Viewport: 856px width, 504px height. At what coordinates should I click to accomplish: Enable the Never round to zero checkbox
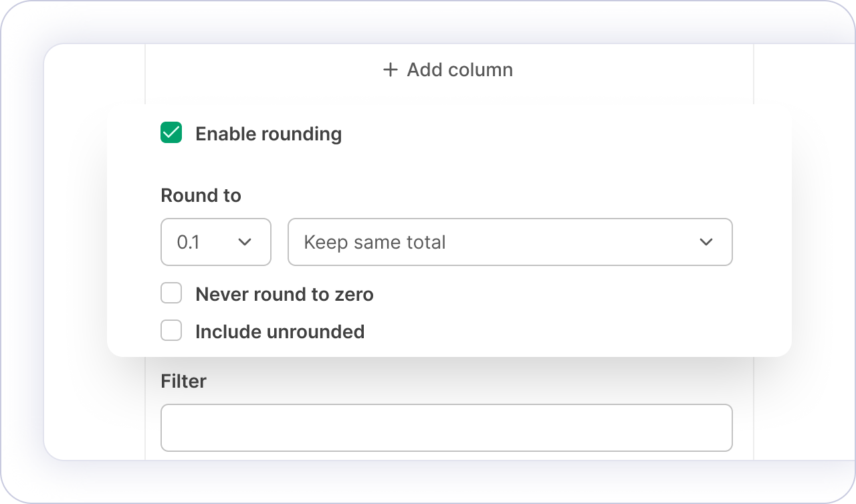coord(171,293)
